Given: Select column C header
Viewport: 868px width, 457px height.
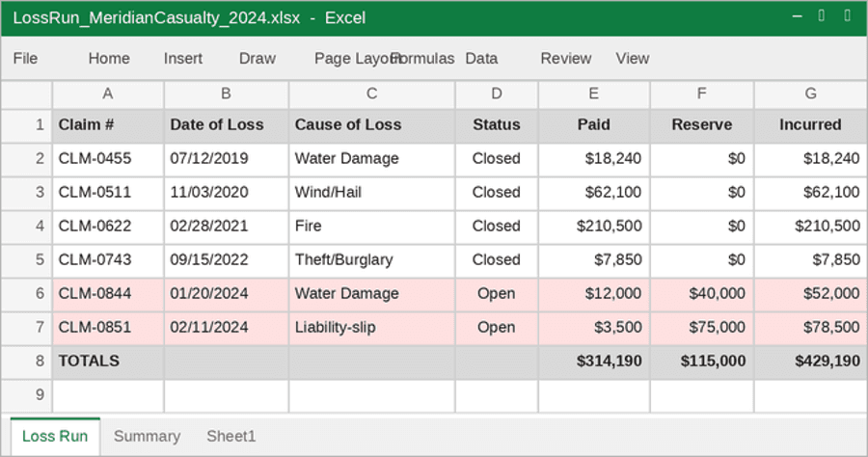Looking at the screenshot, I should 371,94.
